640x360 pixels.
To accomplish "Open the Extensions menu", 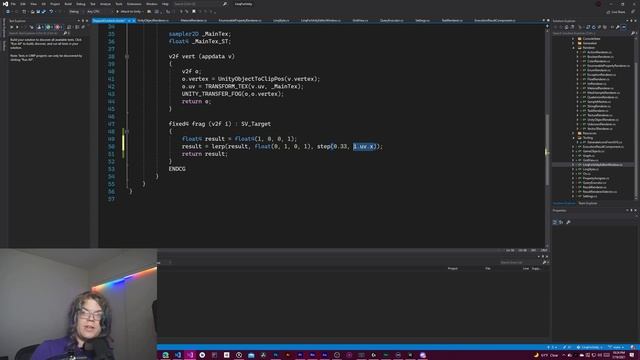I will (x=134, y=4).
